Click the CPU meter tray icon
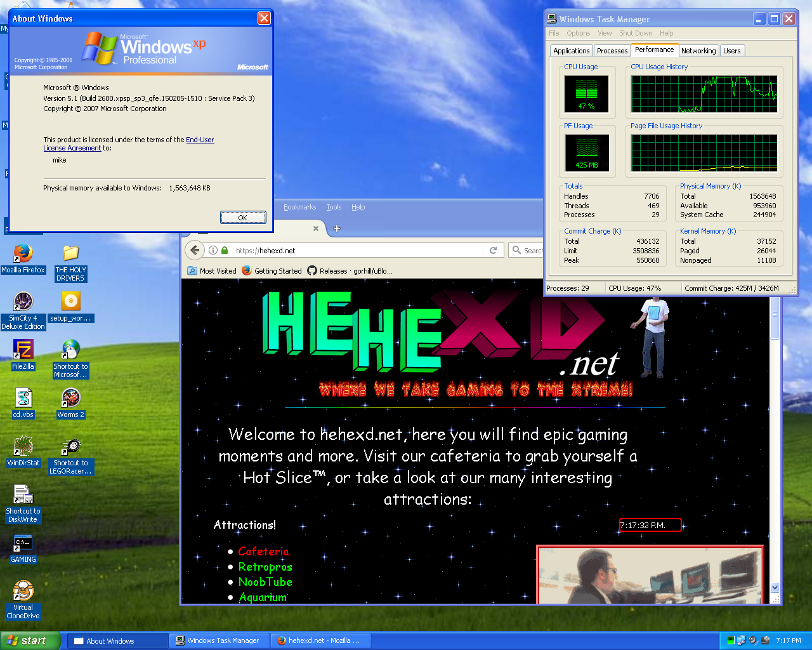 pos(731,640)
